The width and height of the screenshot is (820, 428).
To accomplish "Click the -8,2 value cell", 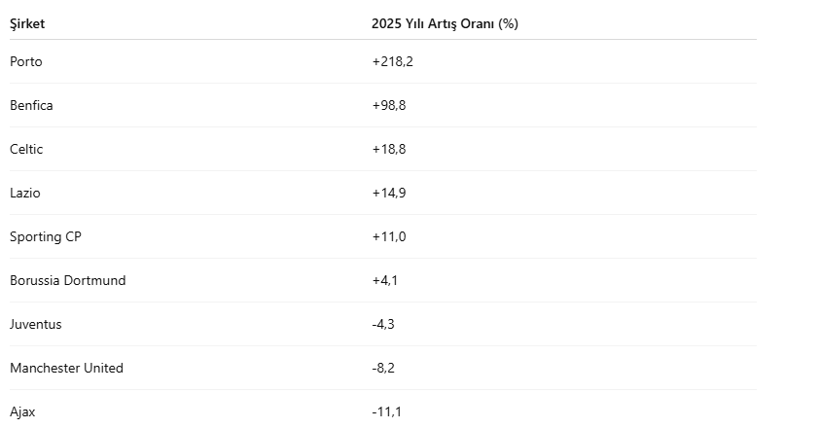I will [x=383, y=368].
